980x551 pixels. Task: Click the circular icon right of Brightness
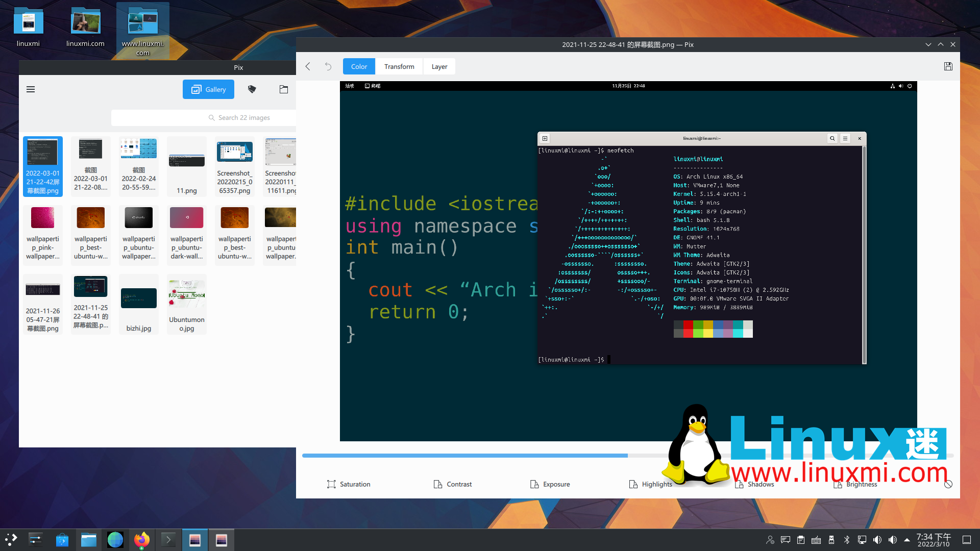point(948,484)
